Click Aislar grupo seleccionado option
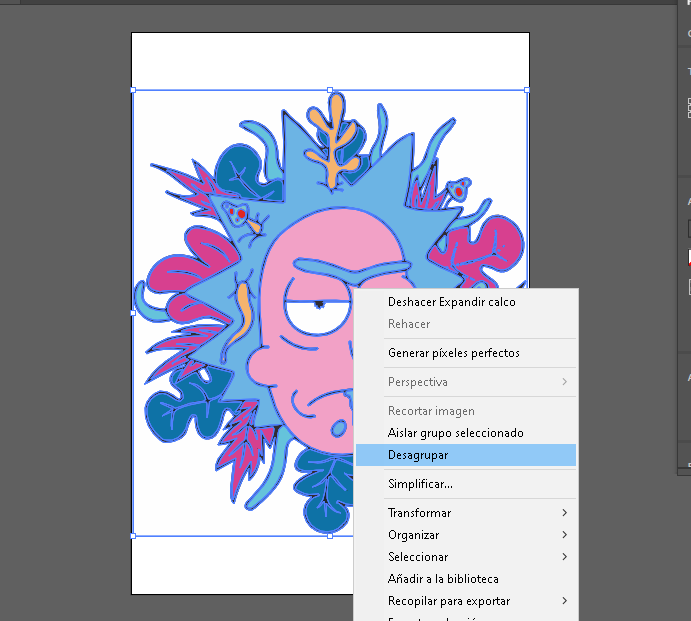691x621 pixels. pos(466,433)
